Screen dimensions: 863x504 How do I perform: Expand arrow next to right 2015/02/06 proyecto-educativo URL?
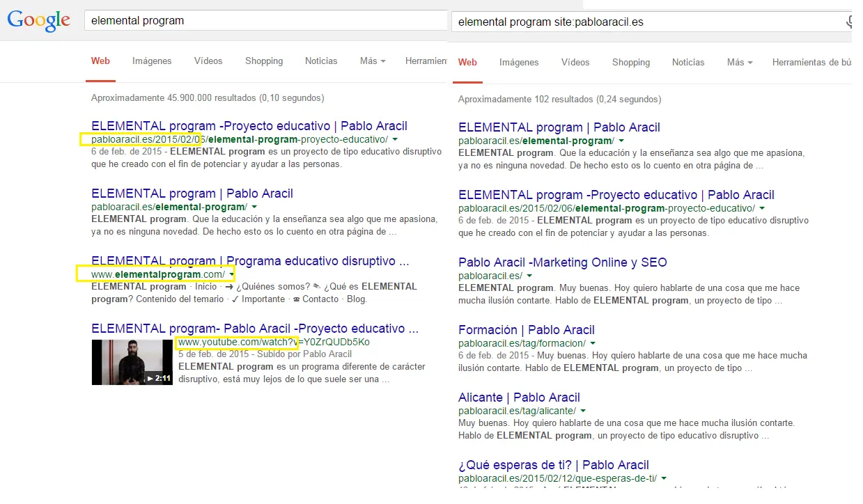[x=762, y=209]
